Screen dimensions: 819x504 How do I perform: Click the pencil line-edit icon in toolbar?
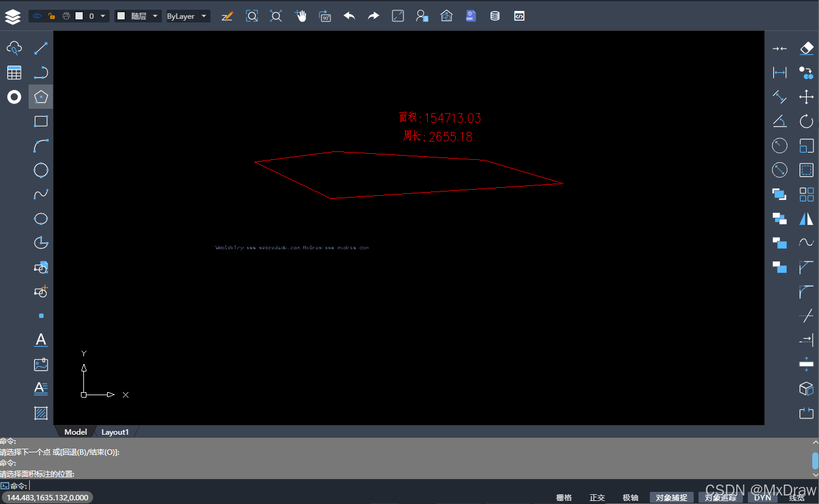pos(227,16)
